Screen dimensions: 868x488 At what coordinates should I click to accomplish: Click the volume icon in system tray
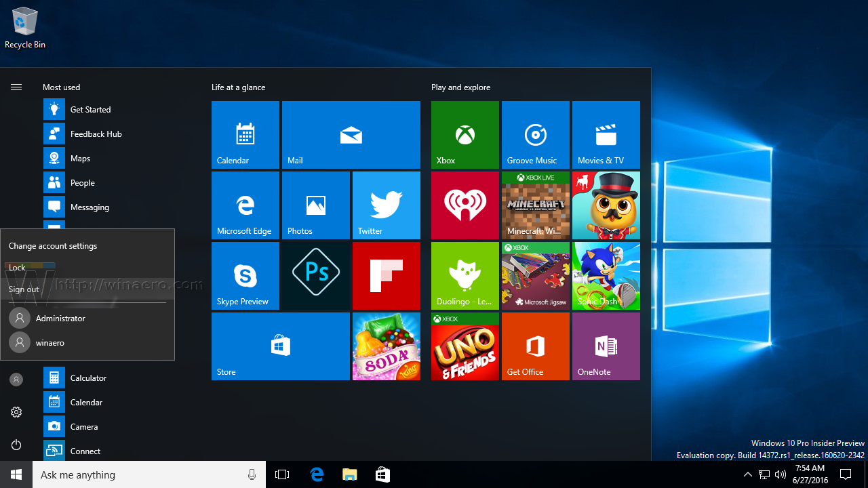[781, 474]
